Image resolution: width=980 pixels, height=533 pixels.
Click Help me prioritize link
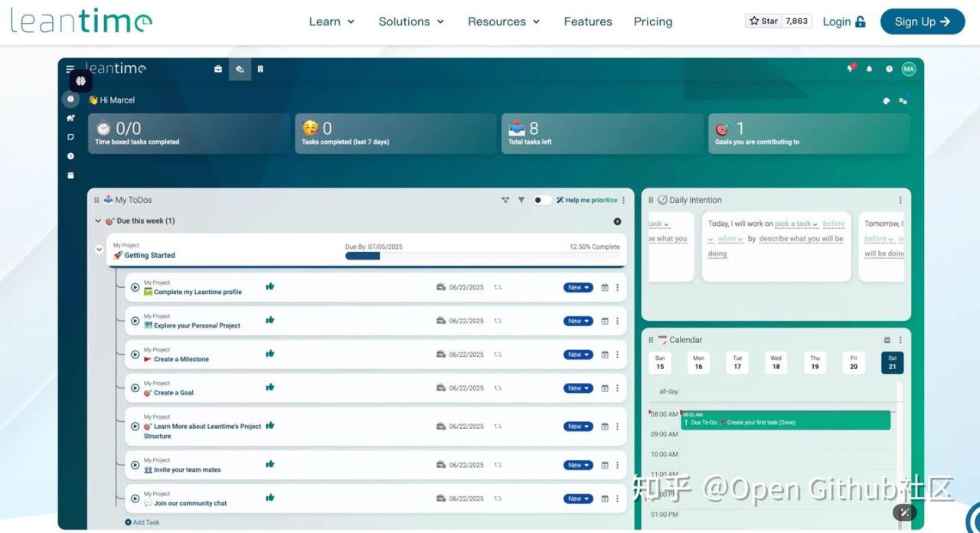(x=586, y=200)
